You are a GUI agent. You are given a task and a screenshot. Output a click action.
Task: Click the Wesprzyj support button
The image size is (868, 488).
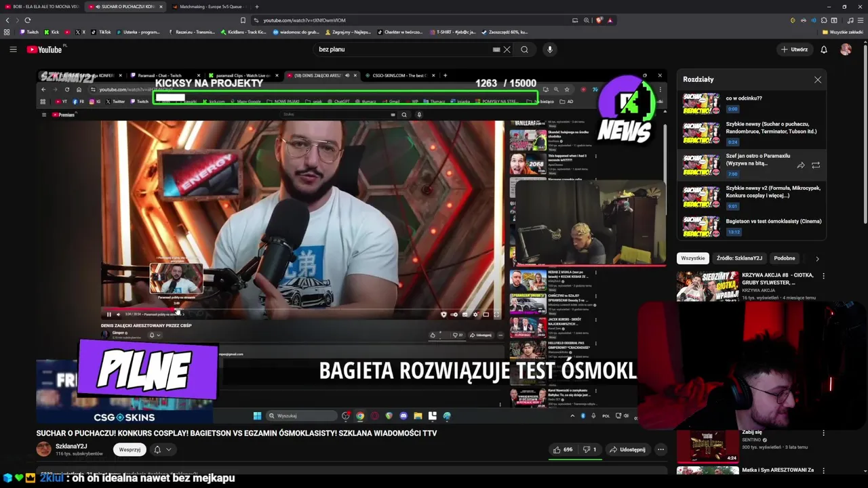tap(130, 449)
